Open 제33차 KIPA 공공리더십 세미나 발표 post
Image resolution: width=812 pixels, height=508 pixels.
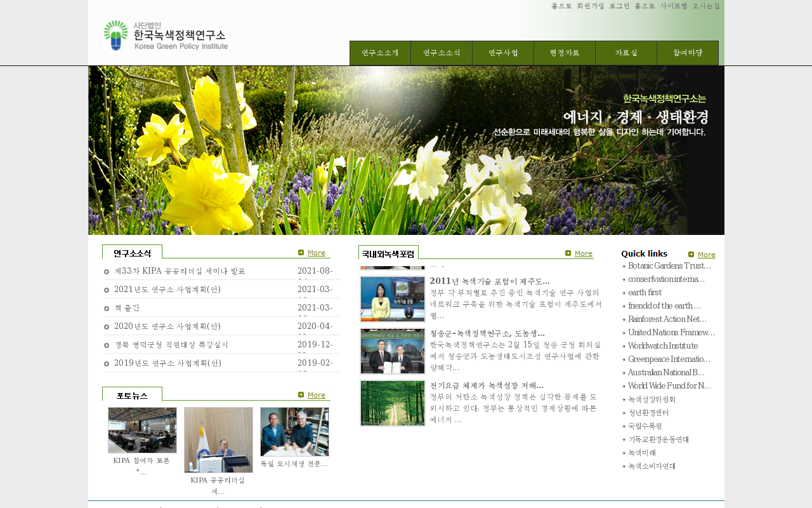180,271
